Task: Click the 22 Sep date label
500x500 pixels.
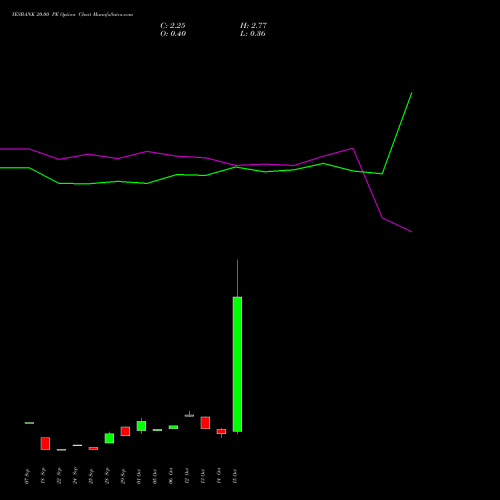Action: tap(59, 476)
